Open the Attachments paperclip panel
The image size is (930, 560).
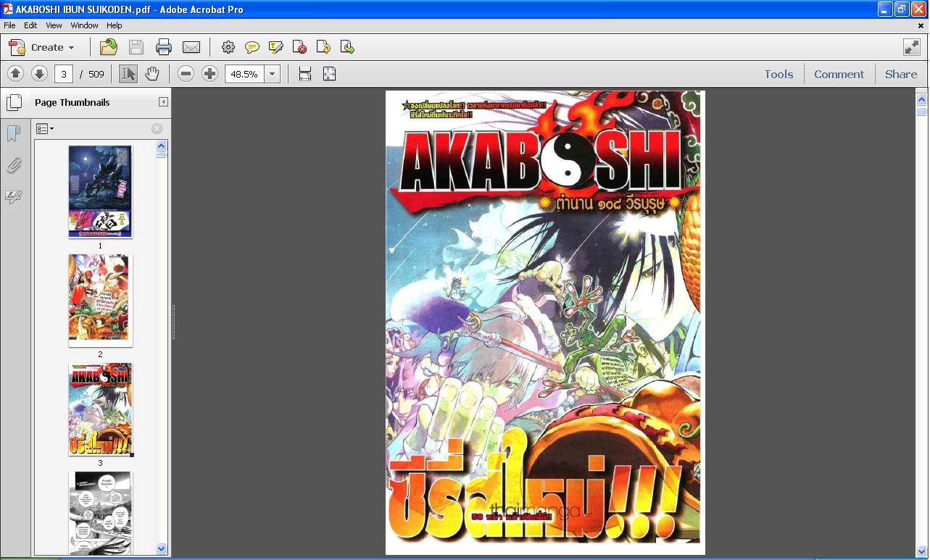click(13, 166)
